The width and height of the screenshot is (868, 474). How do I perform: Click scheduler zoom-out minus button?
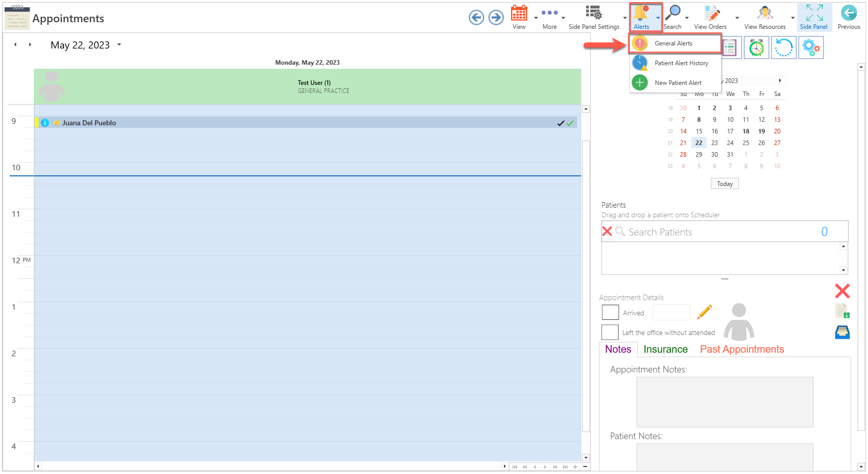pyautogui.click(x=585, y=466)
